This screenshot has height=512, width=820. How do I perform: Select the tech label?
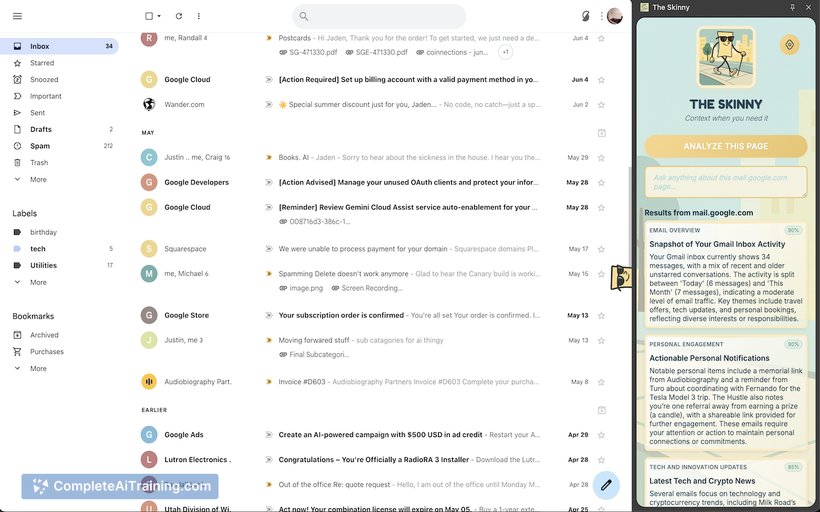click(59, 249)
